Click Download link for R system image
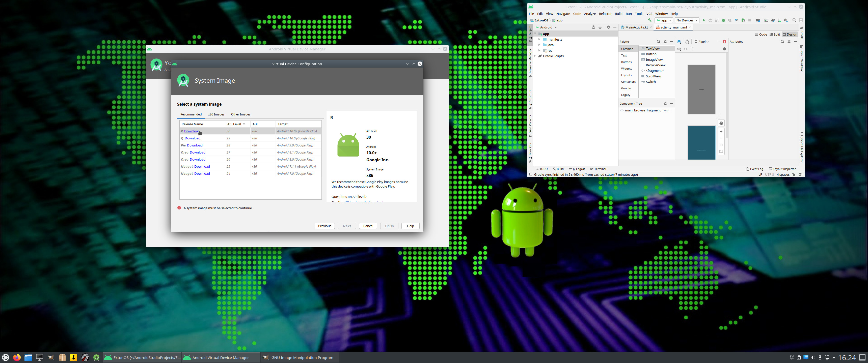 pyautogui.click(x=192, y=131)
